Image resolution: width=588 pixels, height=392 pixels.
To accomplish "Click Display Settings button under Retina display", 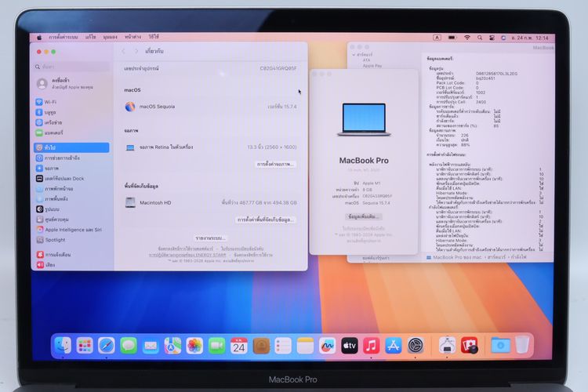I will [276, 165].
